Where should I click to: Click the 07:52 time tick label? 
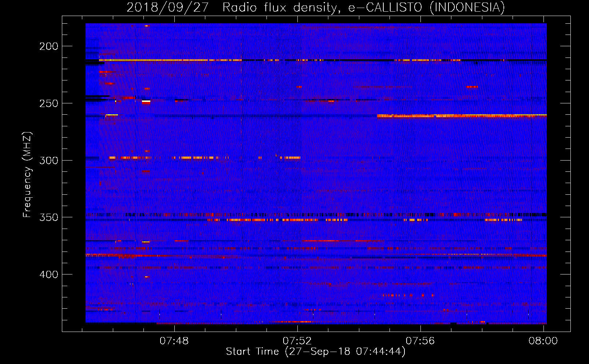(297, 341)
